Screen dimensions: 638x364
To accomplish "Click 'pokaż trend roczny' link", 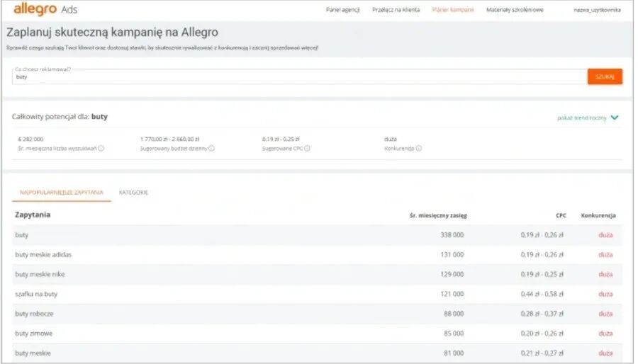I will [x=581, y=118].
